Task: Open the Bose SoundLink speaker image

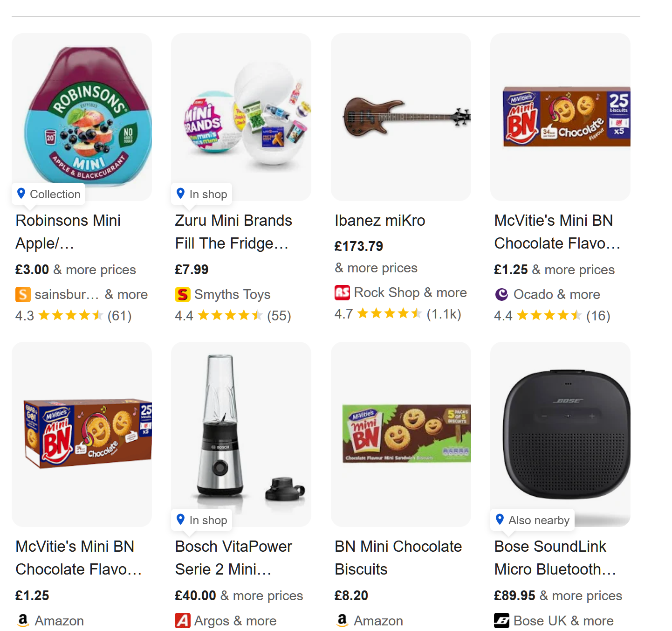Action: click(x=560, y=434)
